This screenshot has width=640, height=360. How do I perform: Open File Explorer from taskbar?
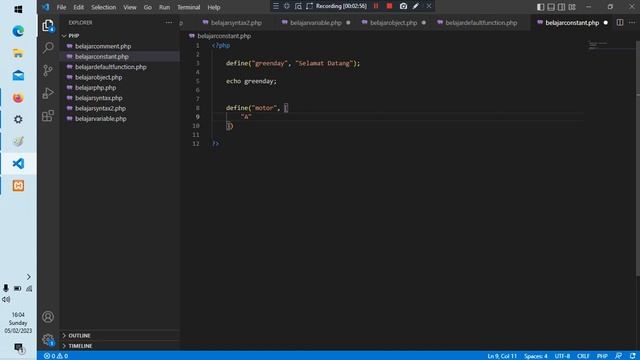coord(18,53)
